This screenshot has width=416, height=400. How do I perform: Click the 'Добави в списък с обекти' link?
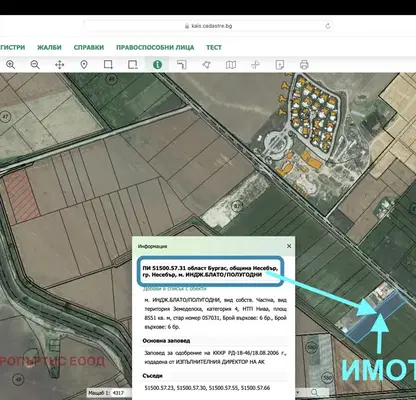[x=174, y=289]
